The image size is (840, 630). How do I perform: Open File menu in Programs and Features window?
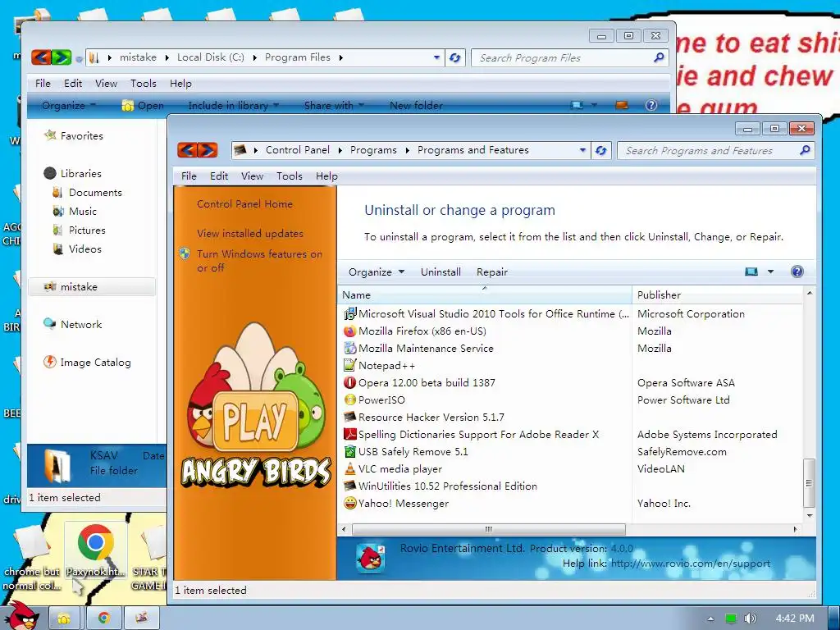tap(189, 176)
